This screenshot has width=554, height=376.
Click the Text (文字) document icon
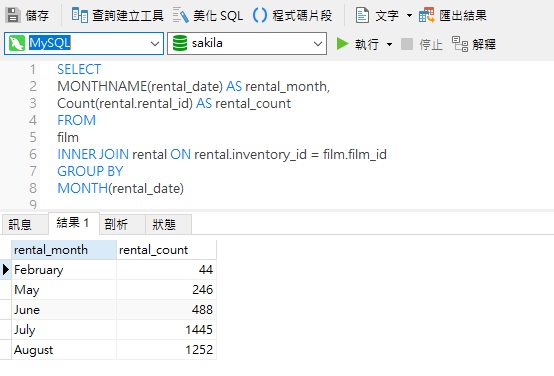coord(362,15)
